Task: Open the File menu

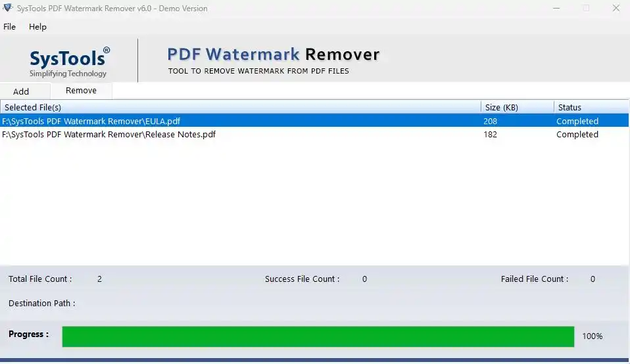Action: coord(10,27)
